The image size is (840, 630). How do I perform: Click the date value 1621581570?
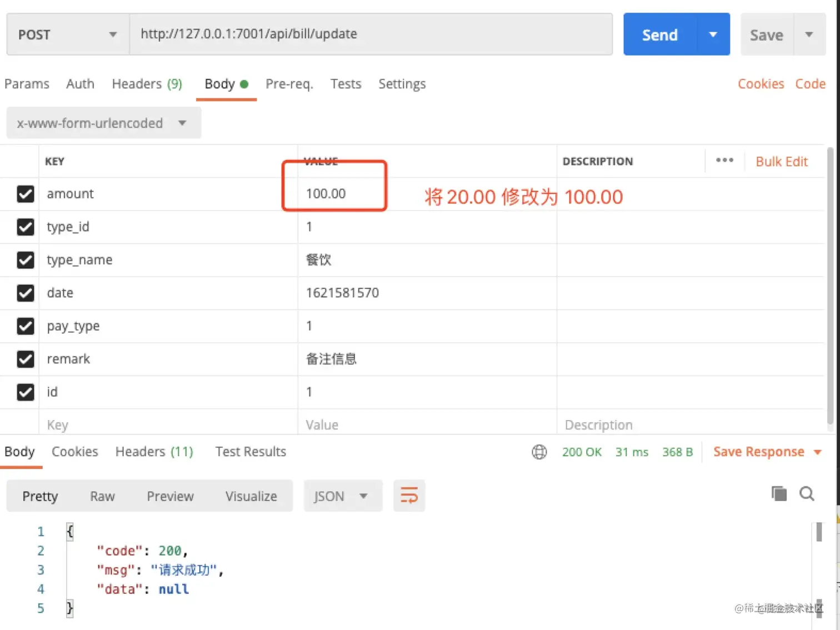tap(342, 293)
